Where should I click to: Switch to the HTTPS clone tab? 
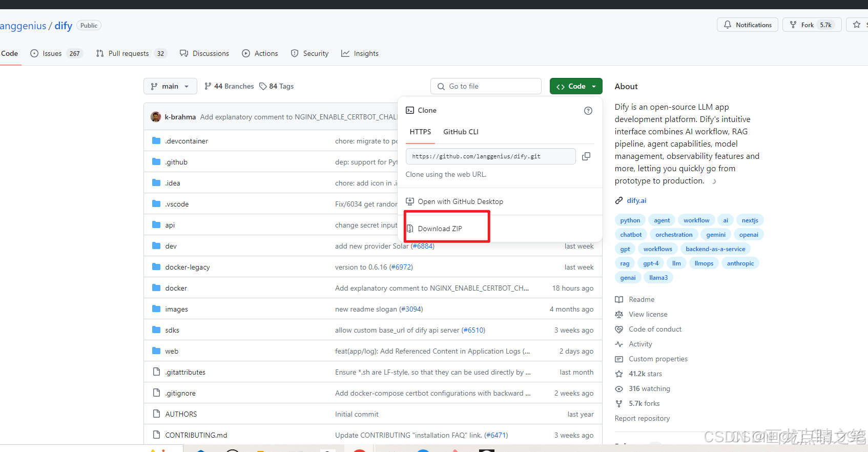(x=420, y=132)
